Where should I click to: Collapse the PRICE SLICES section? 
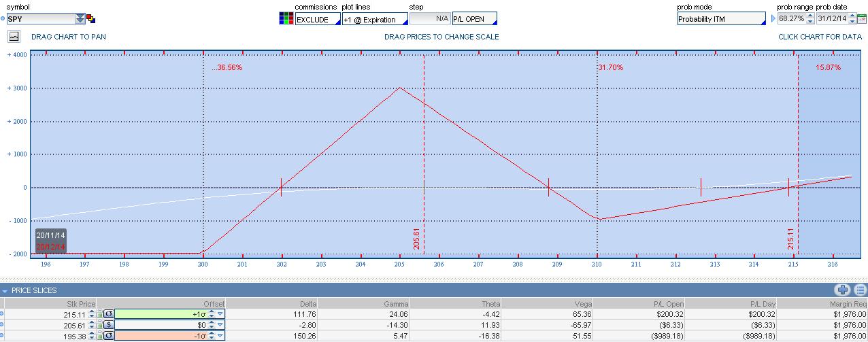[x=5, y=290]
